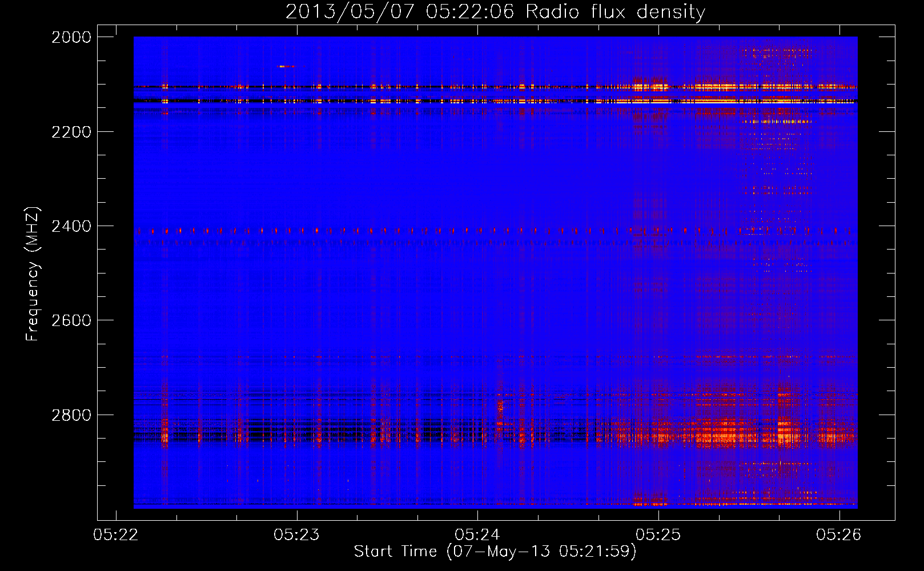Image resolution: width=924 pixels, height=571 pixels.
Task: Click the 05:22 time tick label
Action: click(x=116, y=534)
